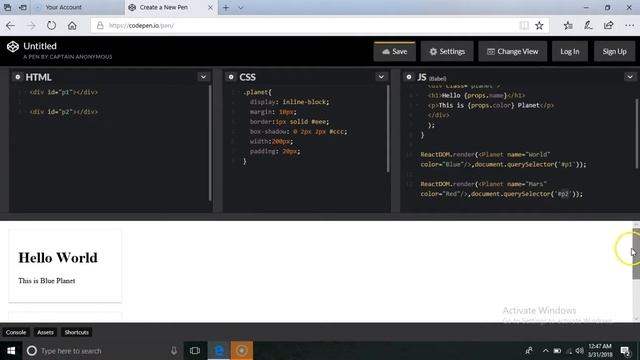640x360 pixels.
Task: Click the orange recorder taskbar icon
Action: pos(242,351)
